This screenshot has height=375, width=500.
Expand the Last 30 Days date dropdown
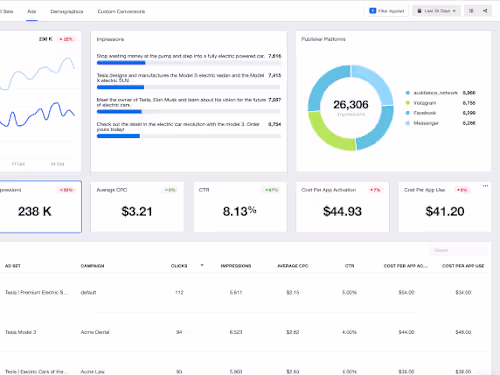click(437, 11)
